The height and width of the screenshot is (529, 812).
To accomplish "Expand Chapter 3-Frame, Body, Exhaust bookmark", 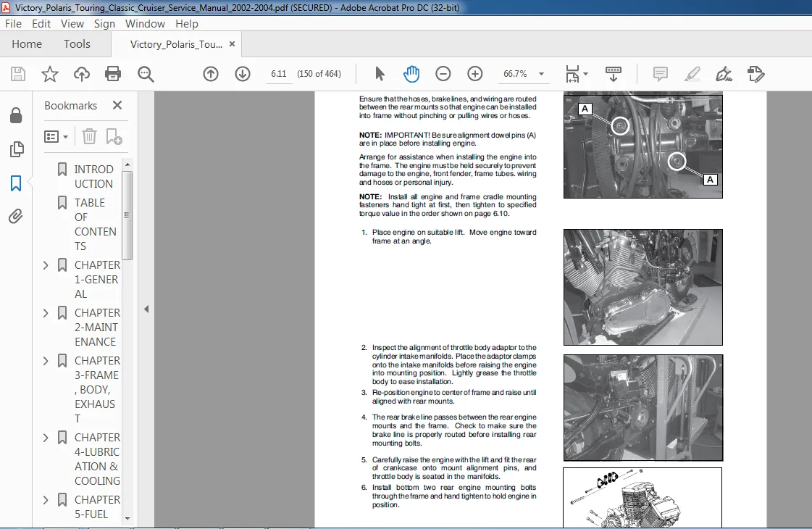I will (46, 361).
